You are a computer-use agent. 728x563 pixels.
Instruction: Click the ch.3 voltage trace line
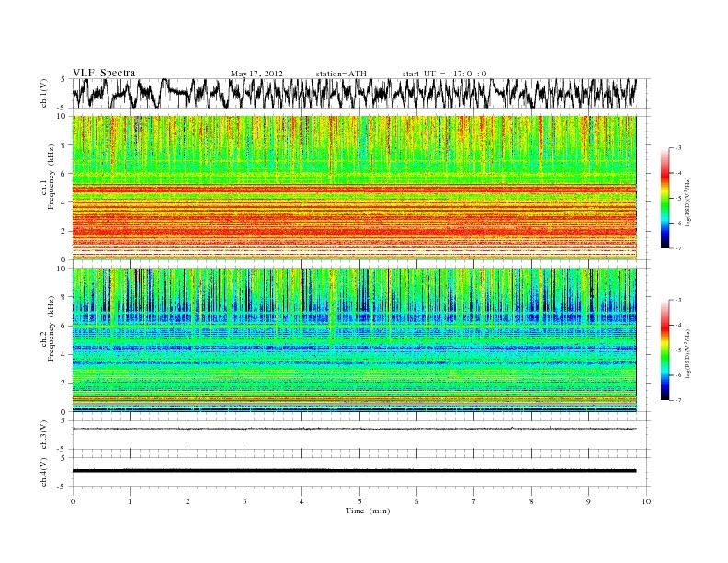(354, 429)
